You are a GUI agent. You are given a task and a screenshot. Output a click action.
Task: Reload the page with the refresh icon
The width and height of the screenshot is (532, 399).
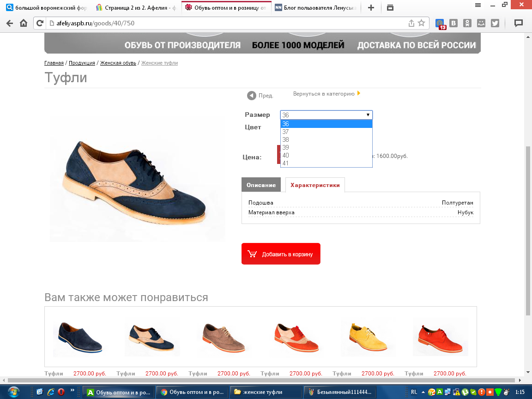click(40, 23)
